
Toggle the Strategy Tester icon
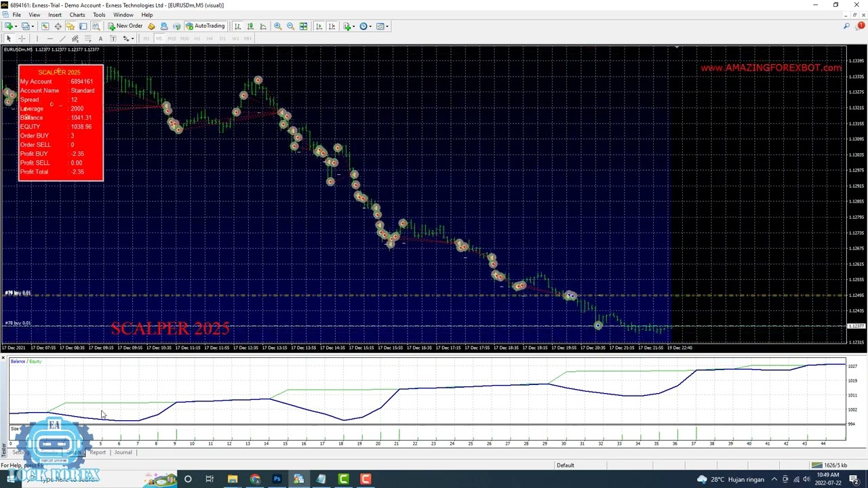[96, 26]
